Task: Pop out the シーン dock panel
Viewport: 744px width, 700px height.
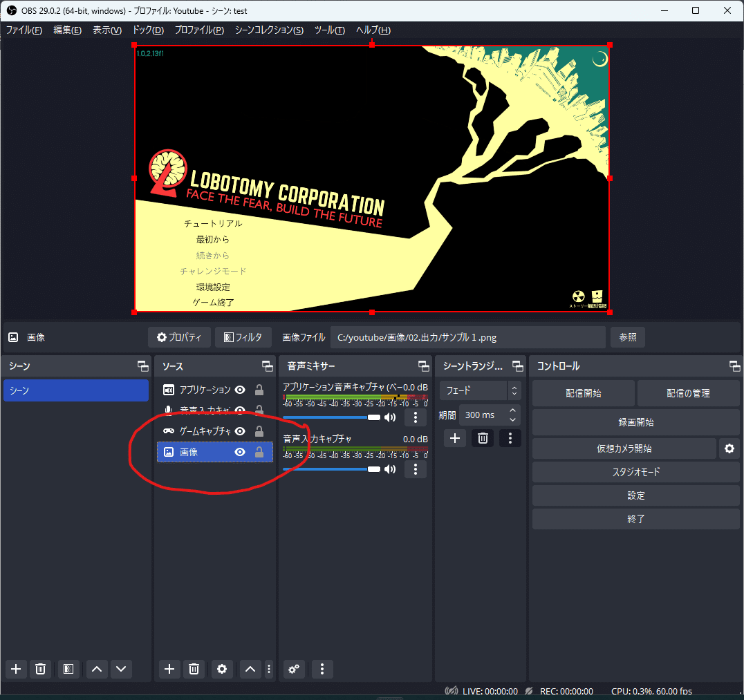Action: coord(142,366)
